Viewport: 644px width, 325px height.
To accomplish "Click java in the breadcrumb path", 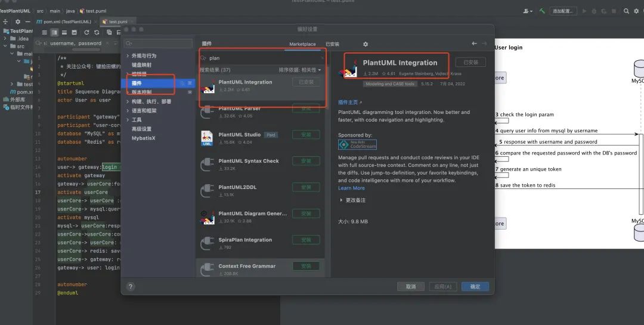I will tap(70, 11).
